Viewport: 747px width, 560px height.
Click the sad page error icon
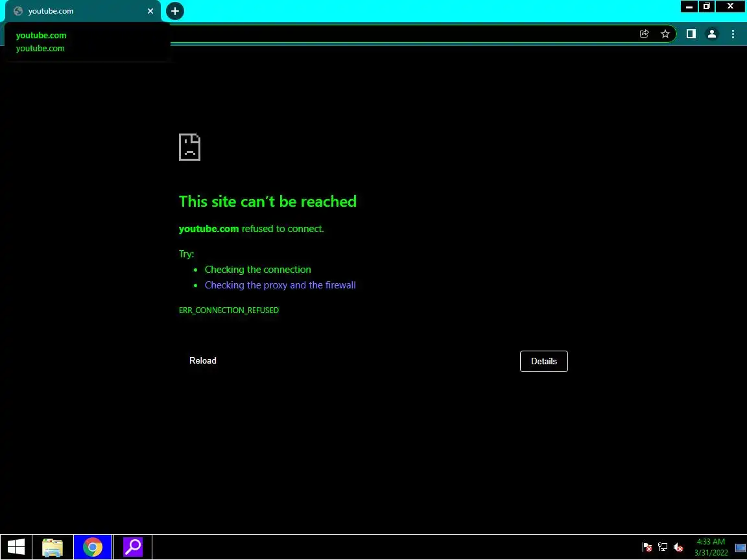point(189,147)
